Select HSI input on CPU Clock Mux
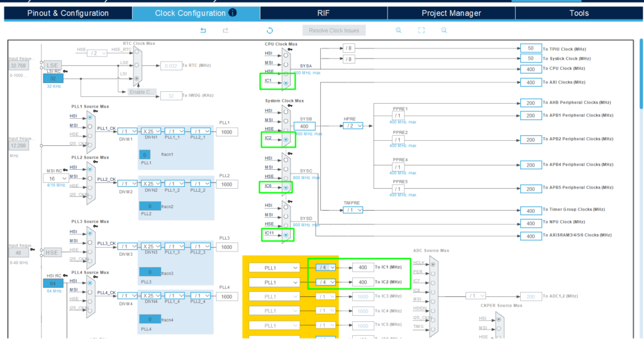Viewport: 644px width, 339px height. coord(286,54)
